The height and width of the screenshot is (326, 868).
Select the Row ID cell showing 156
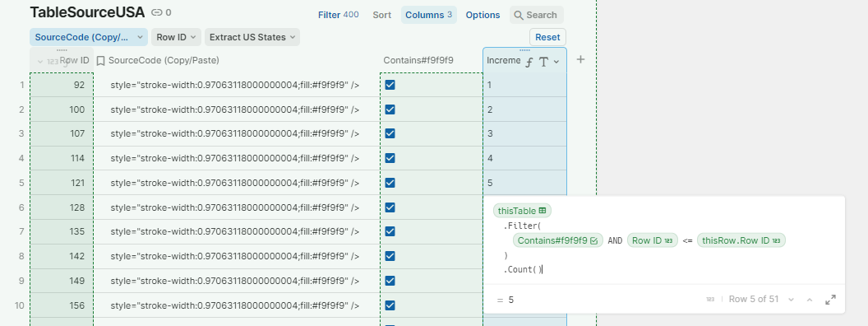[x=62, y=305]
